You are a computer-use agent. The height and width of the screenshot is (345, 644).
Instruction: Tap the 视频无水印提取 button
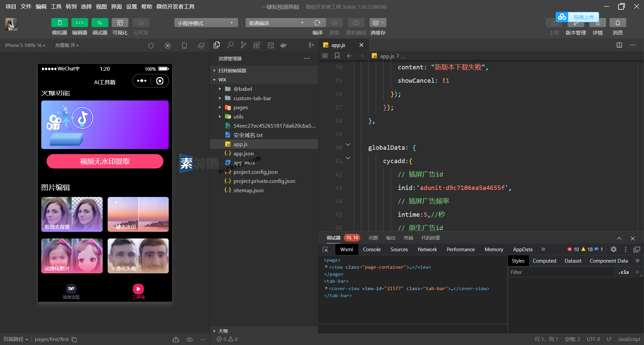[x=105, y=161]
